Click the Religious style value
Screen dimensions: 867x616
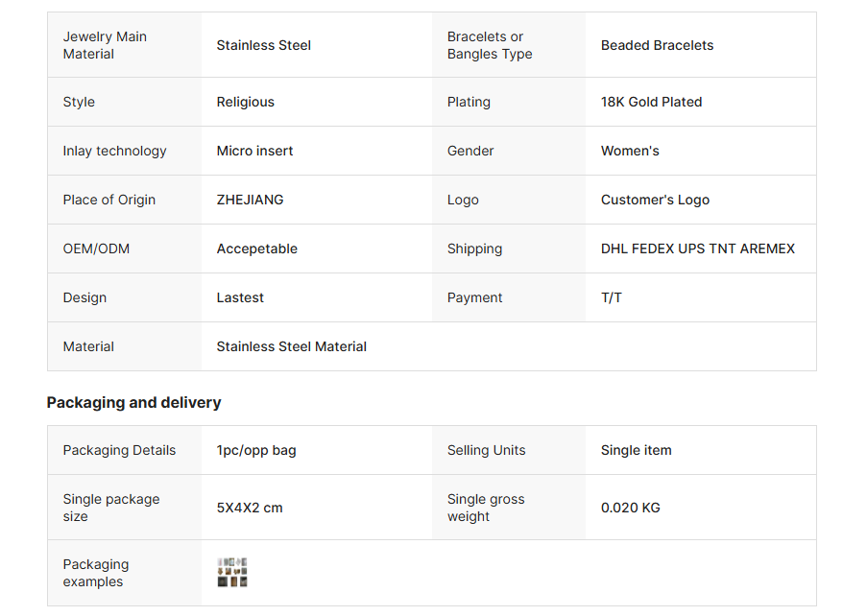pos(245,102)
